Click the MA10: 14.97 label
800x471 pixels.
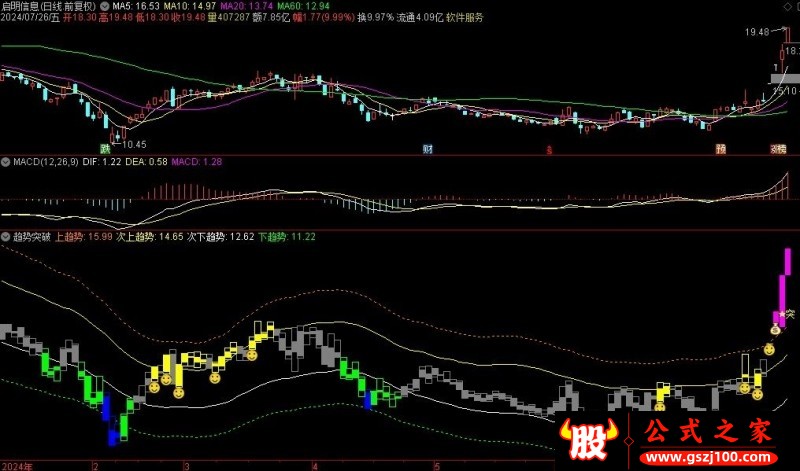tap(189, 7)
